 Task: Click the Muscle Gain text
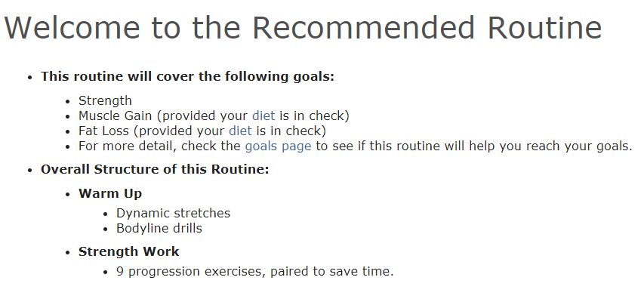[115, 116]
